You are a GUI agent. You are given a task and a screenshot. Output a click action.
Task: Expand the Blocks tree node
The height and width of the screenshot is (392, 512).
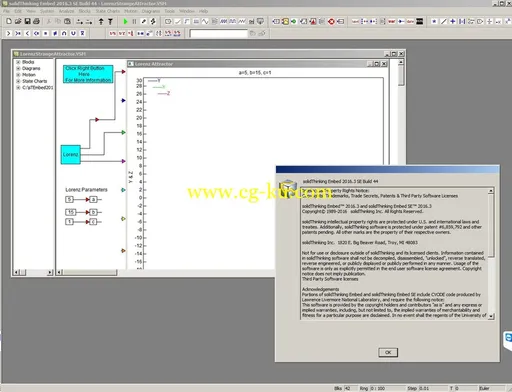coord(18,62)
